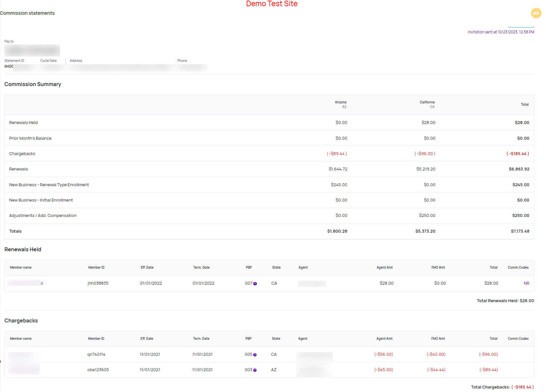Select New Business - Renewal Type Enrollment row
The width and height of the screenshot is (546, 392).
click(269, 185)
